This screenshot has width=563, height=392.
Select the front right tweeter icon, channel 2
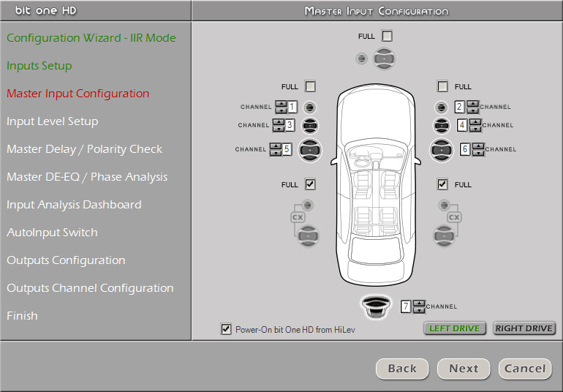pos(442,107)
